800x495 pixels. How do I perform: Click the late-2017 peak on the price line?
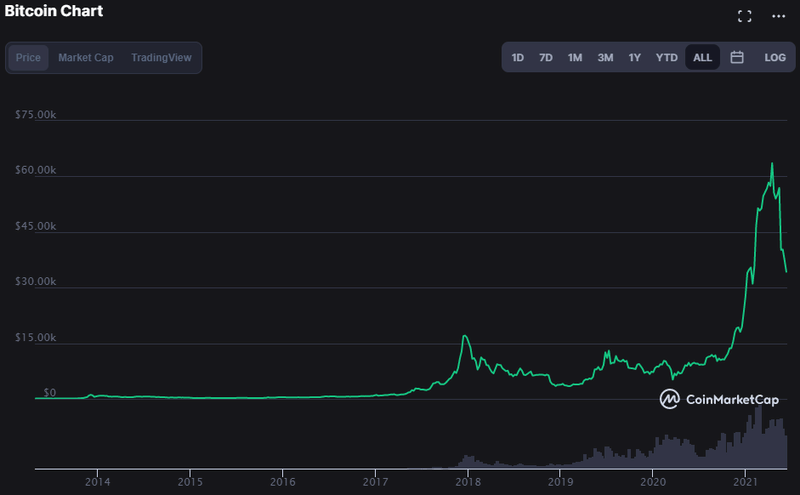pyautogui.click(x=464, y=336)
